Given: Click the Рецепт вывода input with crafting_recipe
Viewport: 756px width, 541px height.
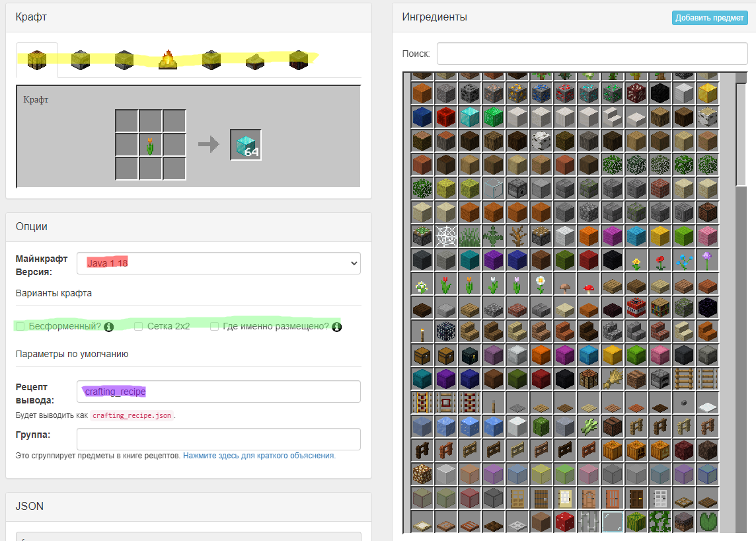Looking at the screenshot, I should coord(219,392).
